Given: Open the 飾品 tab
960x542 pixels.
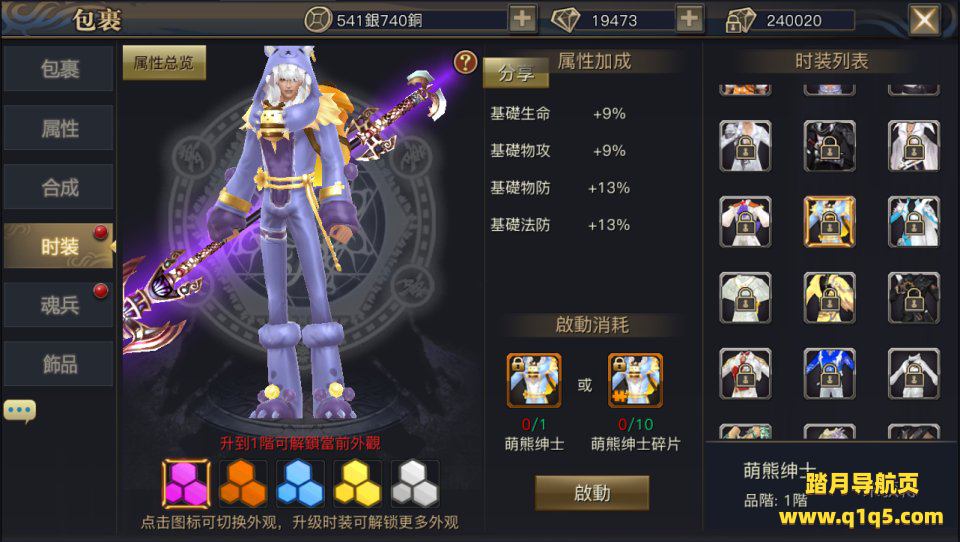Looking at the screenshot, I should (x=59, y=364).
